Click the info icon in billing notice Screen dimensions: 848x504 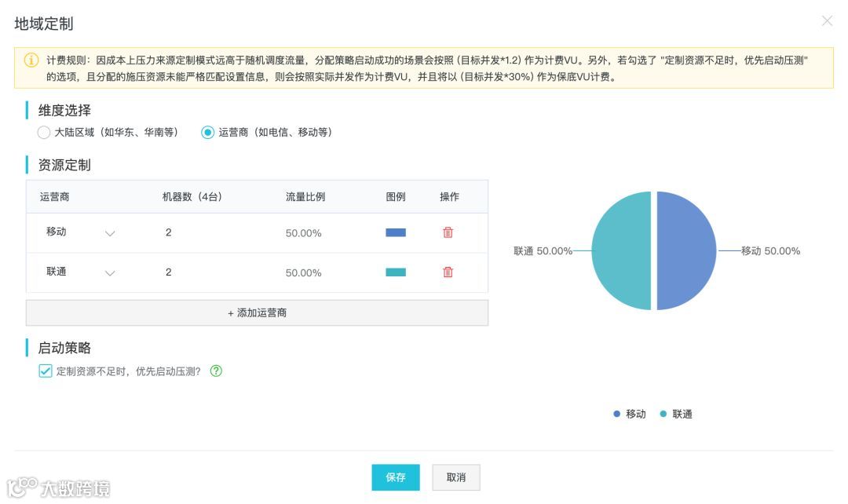pyautogui.click(x=31, y=60)
